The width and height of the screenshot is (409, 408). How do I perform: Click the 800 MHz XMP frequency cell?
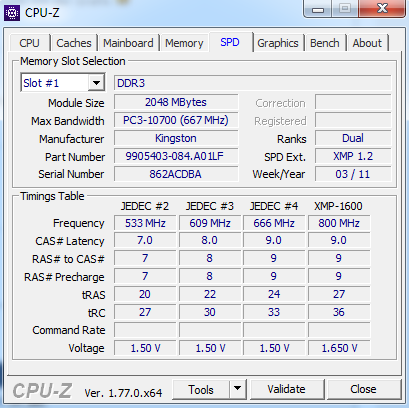coord(339,223)
